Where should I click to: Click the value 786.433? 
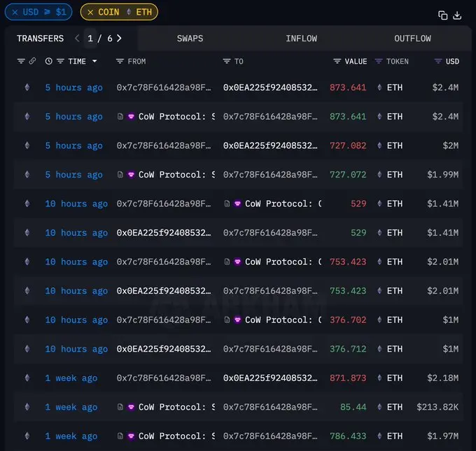coord(348,436)
